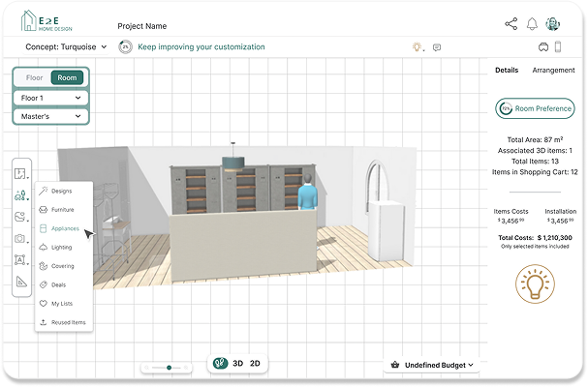The height and width of the screenshot is (387, 588).
Task: Click the customization progress circle
Action: 125,46
